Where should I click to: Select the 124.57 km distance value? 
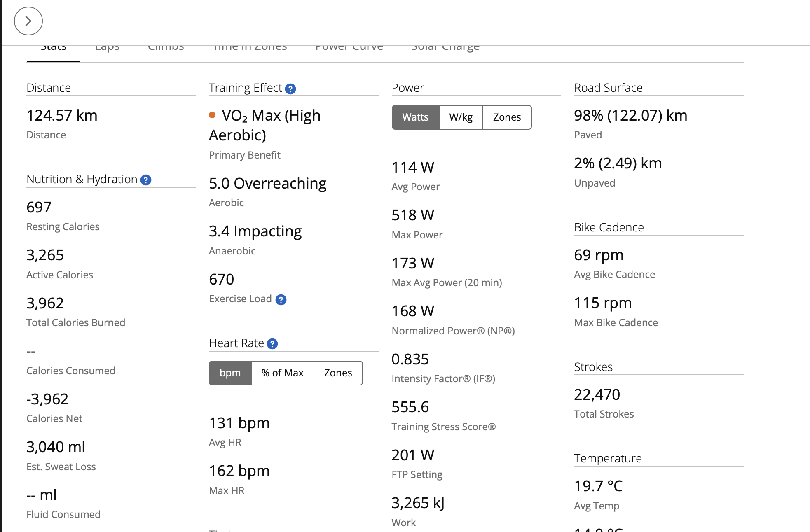tap(62, 116)
